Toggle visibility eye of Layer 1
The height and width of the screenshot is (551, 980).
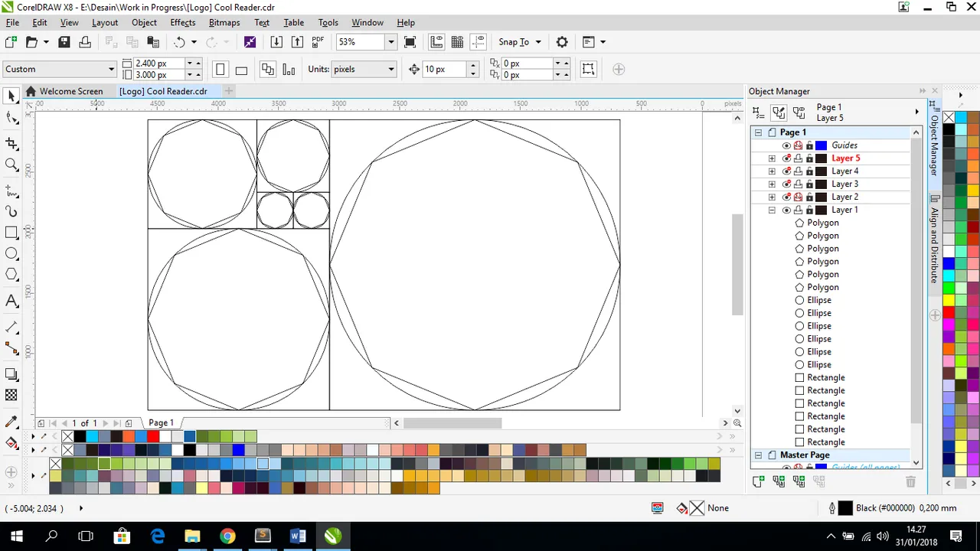point(786,210)
